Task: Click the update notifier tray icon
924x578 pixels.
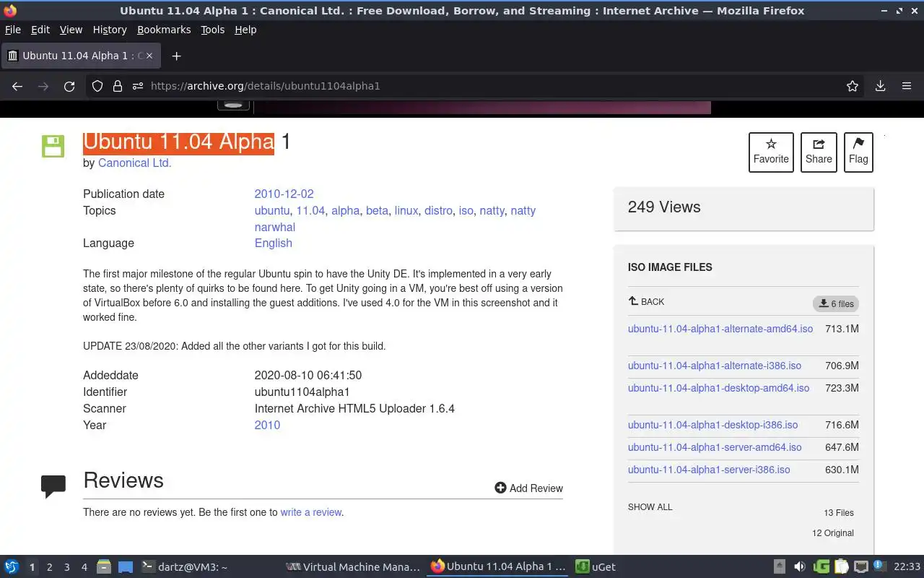Action: 880,566
